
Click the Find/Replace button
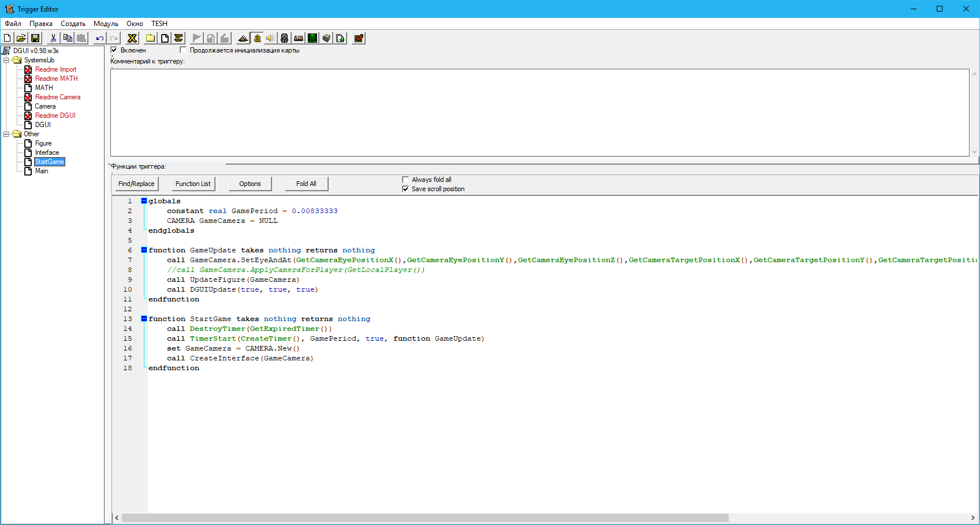tap(136, 184)
